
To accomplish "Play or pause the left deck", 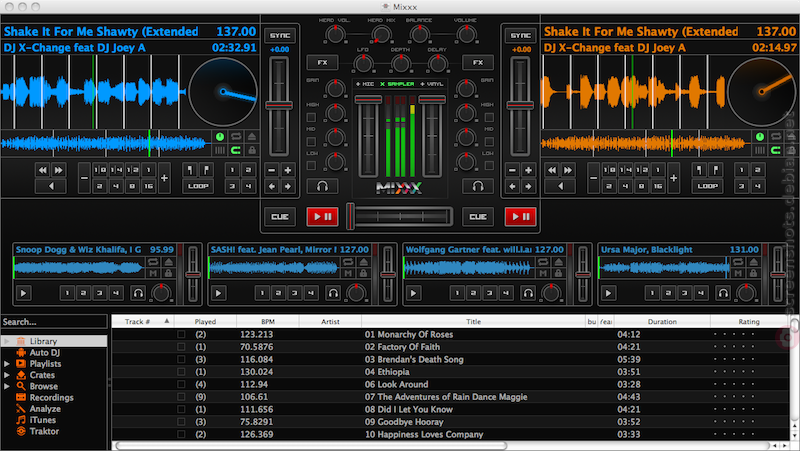I will pyautogui.click(x=322, y=216).
